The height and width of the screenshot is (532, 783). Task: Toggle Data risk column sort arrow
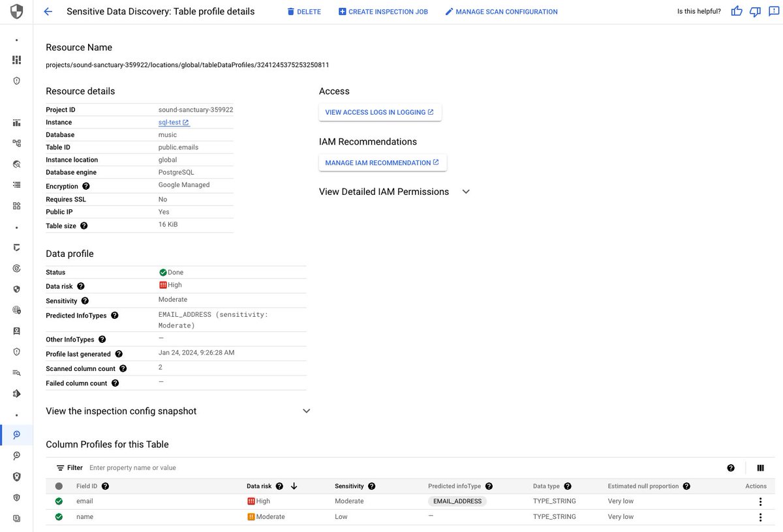pyautogui.click(x=294, y=486)
